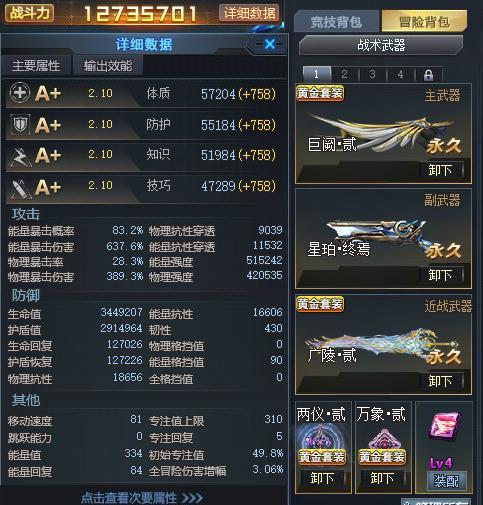Click the 防护 shield attribute icon
Viewport: 483px width, 505px height.
20,125
